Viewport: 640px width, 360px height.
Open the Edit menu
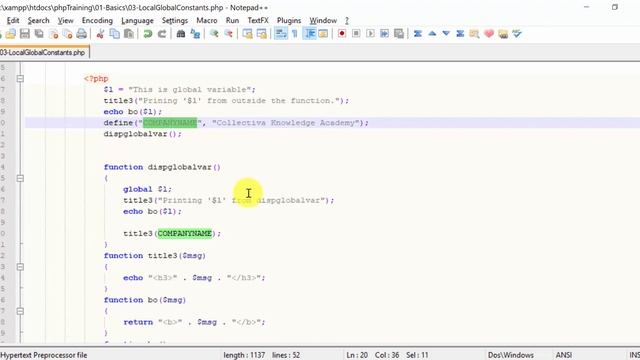(x=13, y=20)
